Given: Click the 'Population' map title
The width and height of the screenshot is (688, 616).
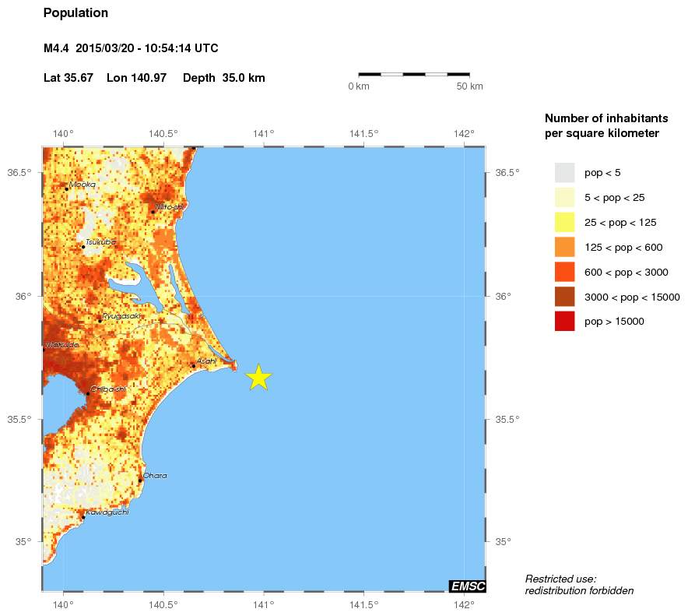Looking at the screenshot, I should click(75, 13).
